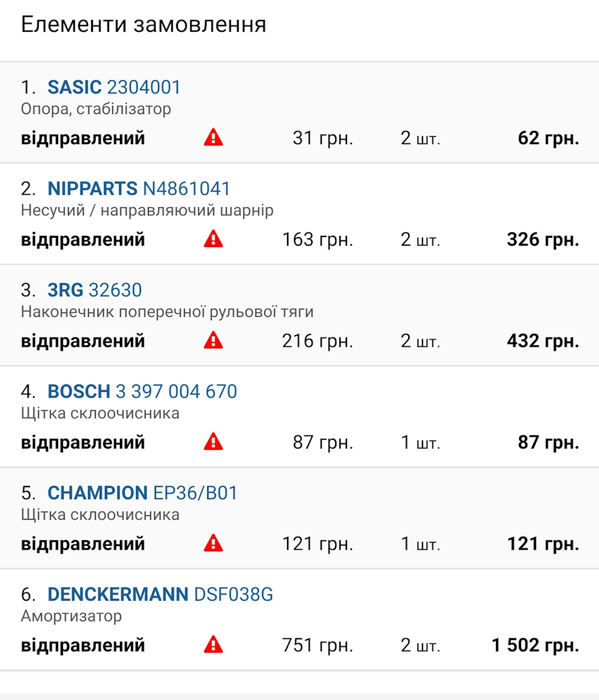Tap warning icon on CHAMPION EP36/B01 row
The height and width of the screenshot is (700, 599).
[x=213, y=543]
